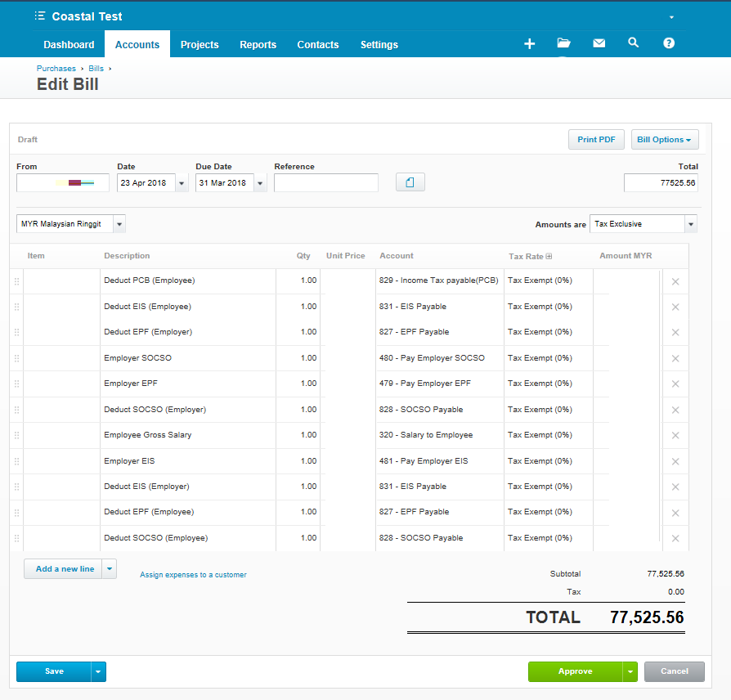Screen dimensions: 731x700
Task: Click the Save button
Action: [54, 671]
